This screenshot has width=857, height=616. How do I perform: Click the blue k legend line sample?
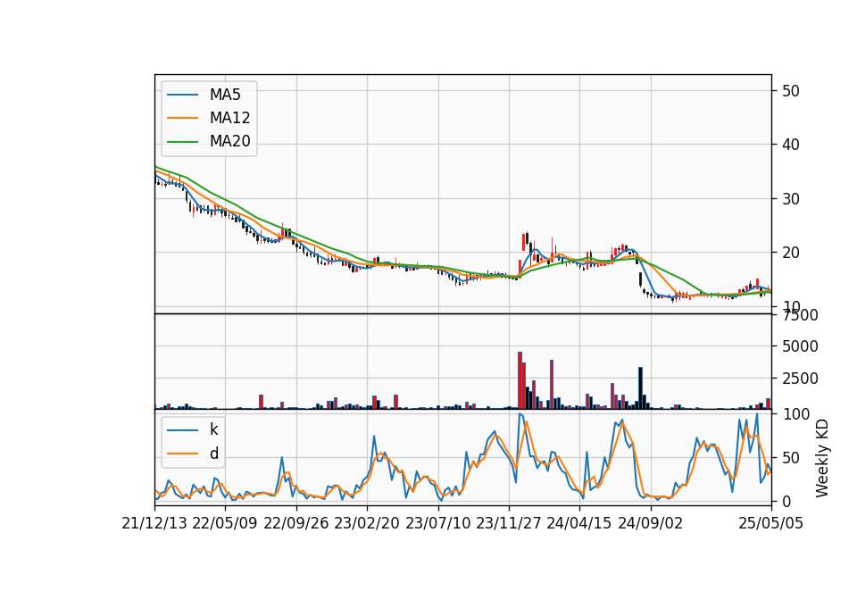click(x=182, y=430)
